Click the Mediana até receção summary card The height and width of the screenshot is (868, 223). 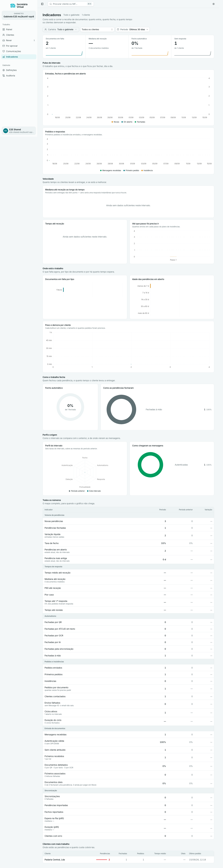click(107, 46)
